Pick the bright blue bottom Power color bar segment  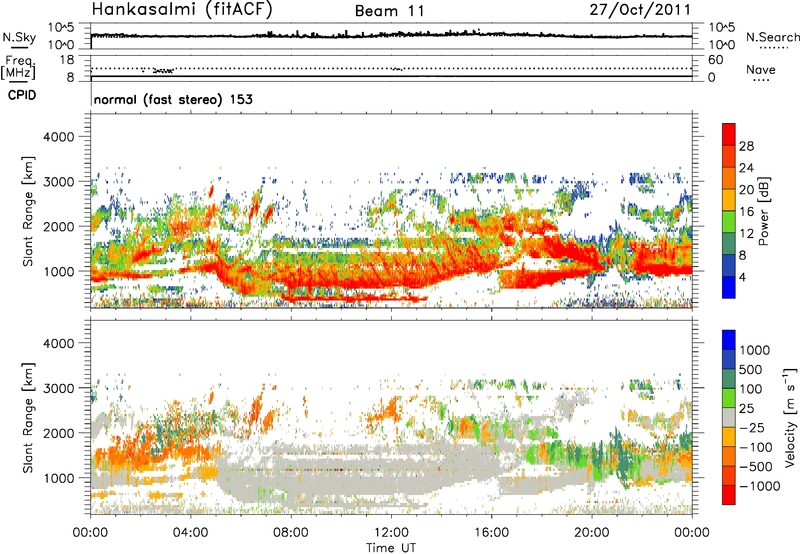729,287
